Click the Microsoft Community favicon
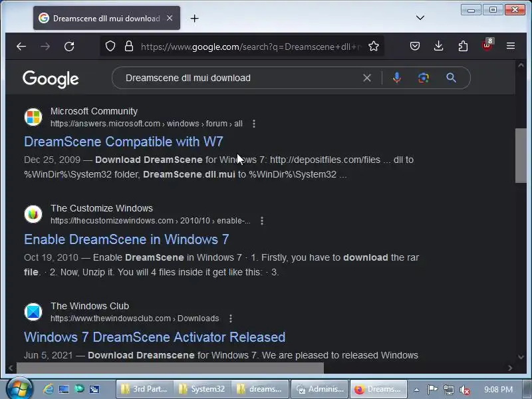532x399 pixels. (33, 117)
